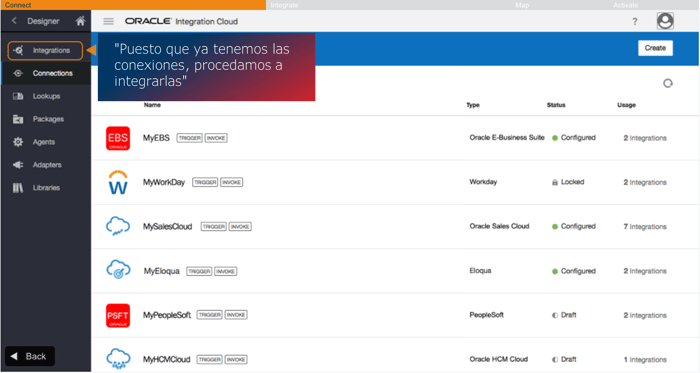This screenshot has height=373, width=700.
Task: Click the EBS Oracle connection icon
Action: (118, 138)
